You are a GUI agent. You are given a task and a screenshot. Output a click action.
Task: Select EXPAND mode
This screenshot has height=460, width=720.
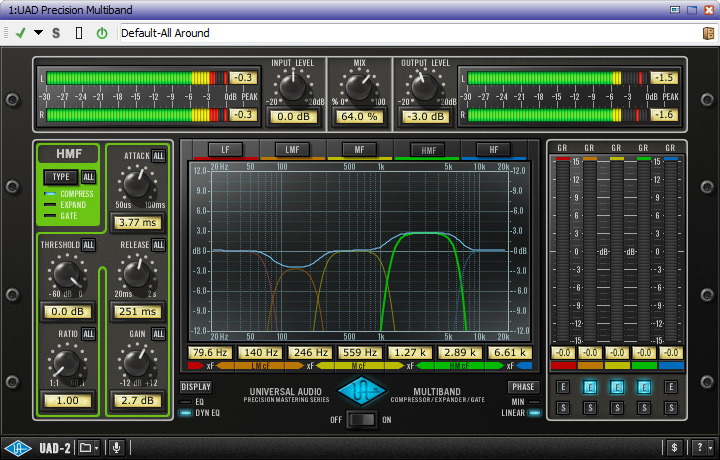65,205
